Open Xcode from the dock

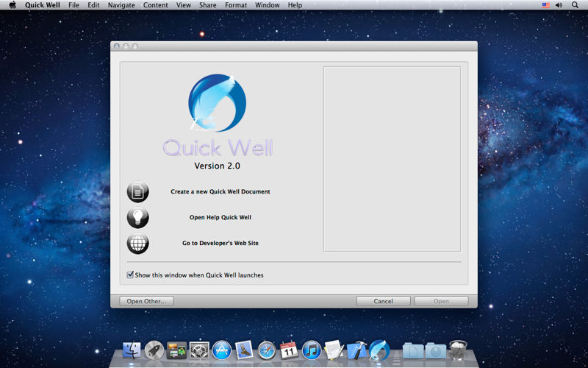[x=356, y=350]
